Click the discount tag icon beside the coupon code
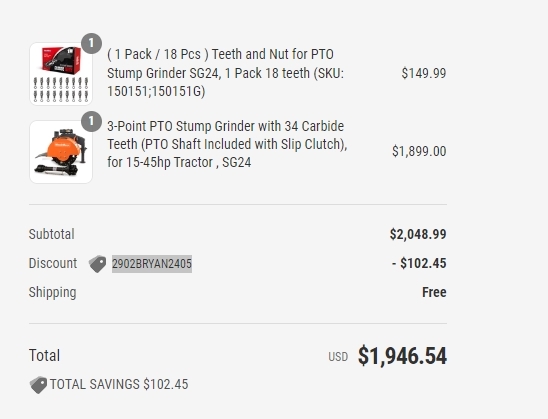548x419 pixels. pyautogui.click(x=98, y=264)
